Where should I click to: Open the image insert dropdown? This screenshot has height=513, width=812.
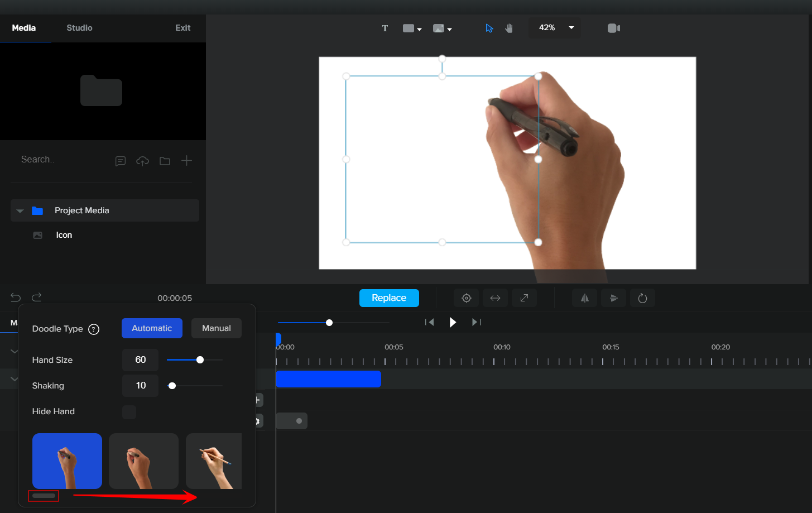point(442,28)
